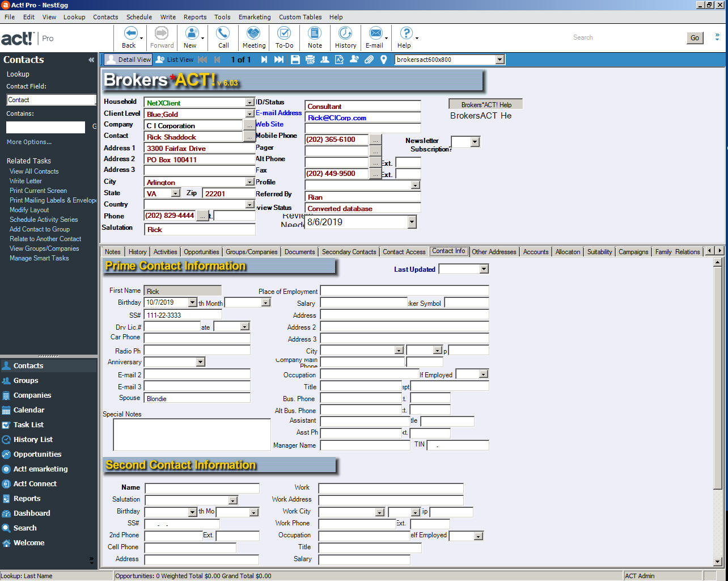Screen dimensions: 728x581
Task: Switch to Detail View
Action: (128, 60)
